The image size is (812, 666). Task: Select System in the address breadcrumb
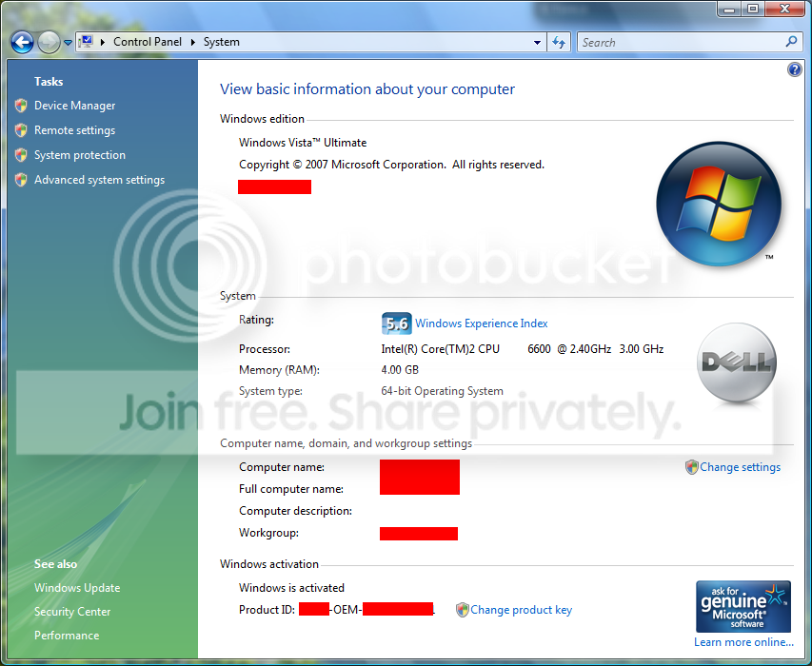(221, 42)
